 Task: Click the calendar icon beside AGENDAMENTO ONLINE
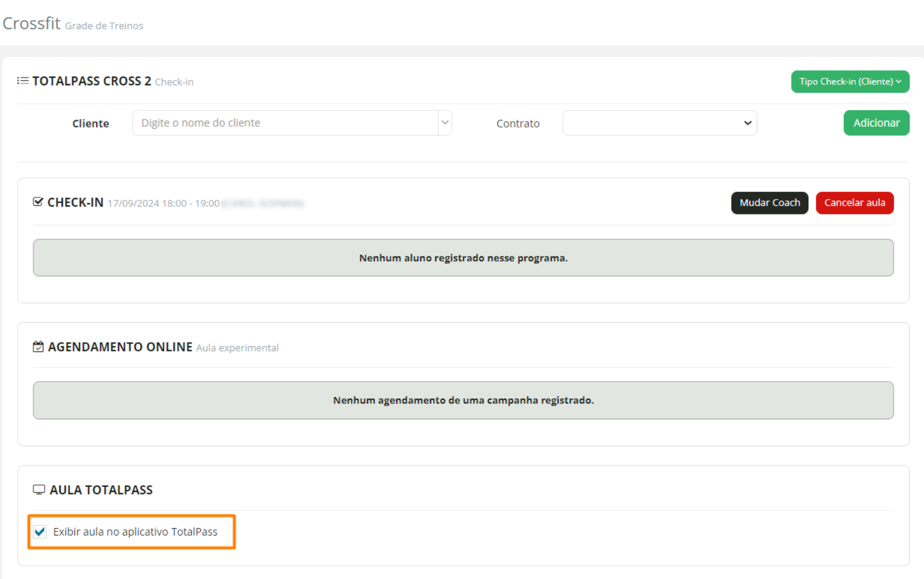point(38,347)
